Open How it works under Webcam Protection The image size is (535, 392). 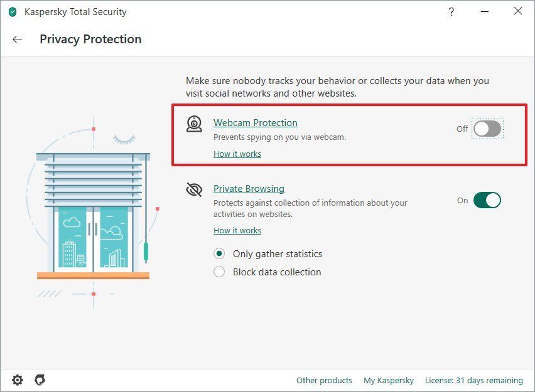click(x=237, y=154)
